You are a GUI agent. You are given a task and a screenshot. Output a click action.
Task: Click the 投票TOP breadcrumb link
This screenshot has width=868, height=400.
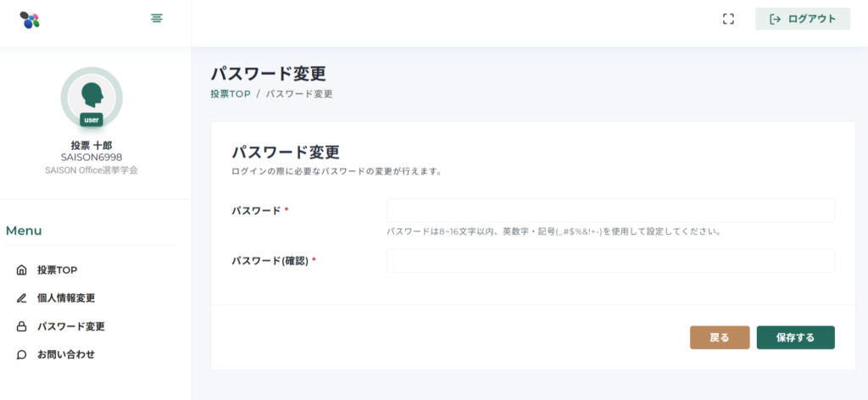(x=231, y=94)
